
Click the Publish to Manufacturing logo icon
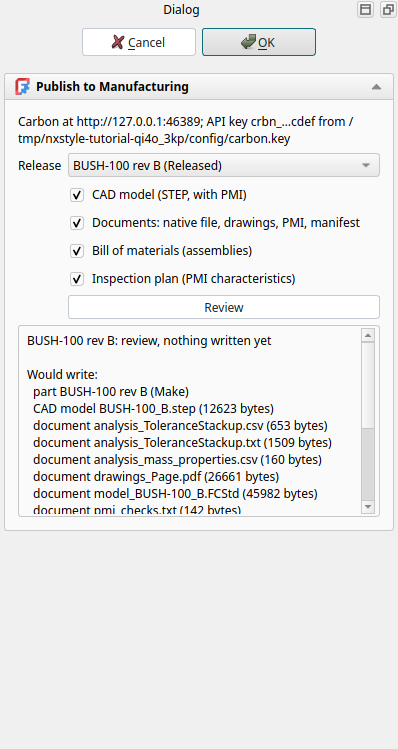pos(22,86)
